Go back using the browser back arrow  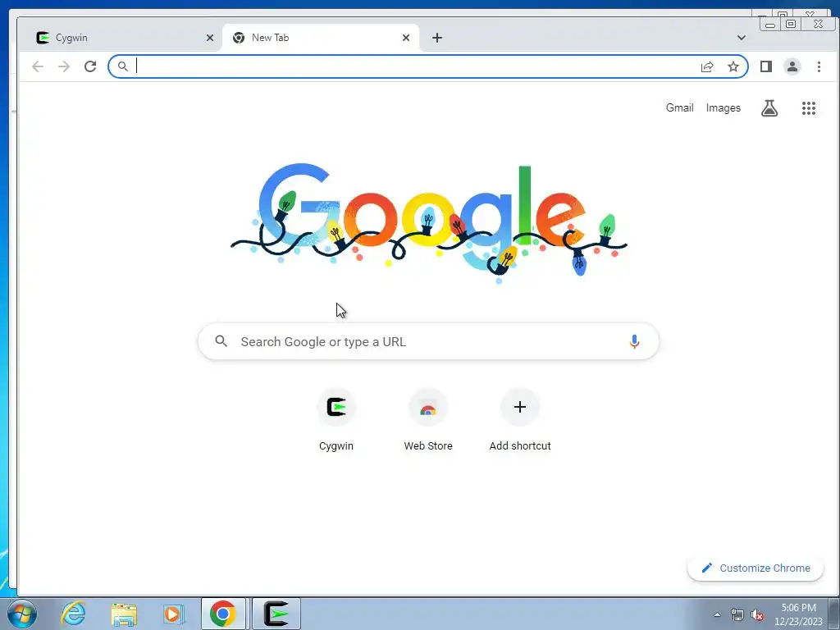(38, 66)
